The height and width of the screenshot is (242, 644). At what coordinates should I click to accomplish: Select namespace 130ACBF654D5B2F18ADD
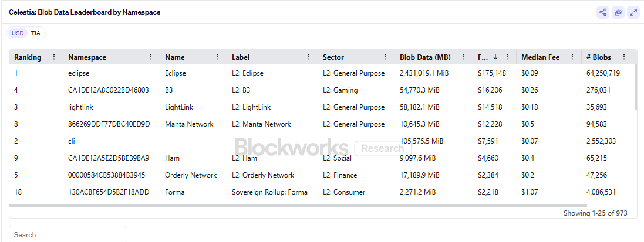[x=109, y=192]
